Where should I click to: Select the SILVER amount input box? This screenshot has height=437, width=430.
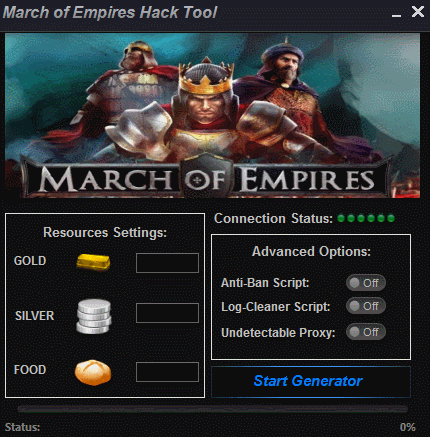click(167, 313)
